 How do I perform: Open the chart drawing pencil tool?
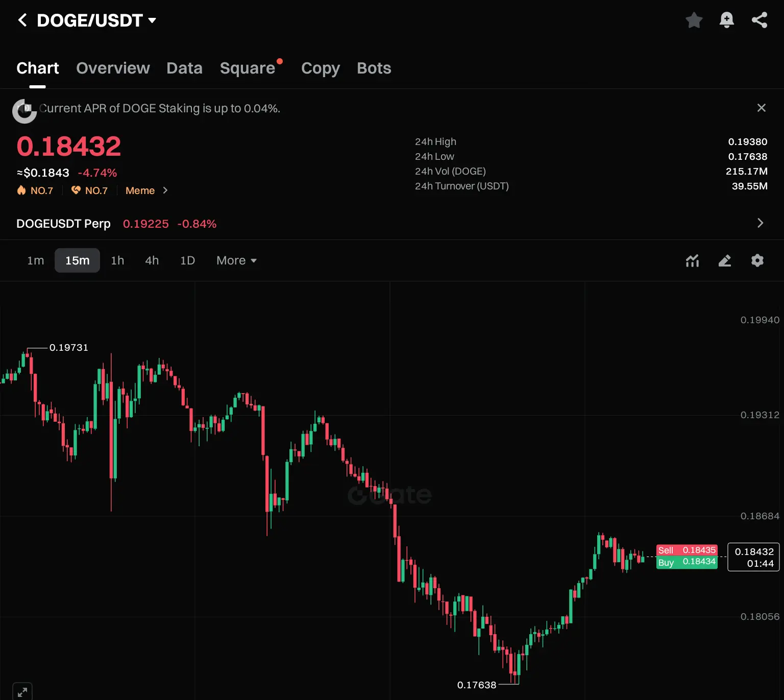pyautogui.click(x=725, y=260)
